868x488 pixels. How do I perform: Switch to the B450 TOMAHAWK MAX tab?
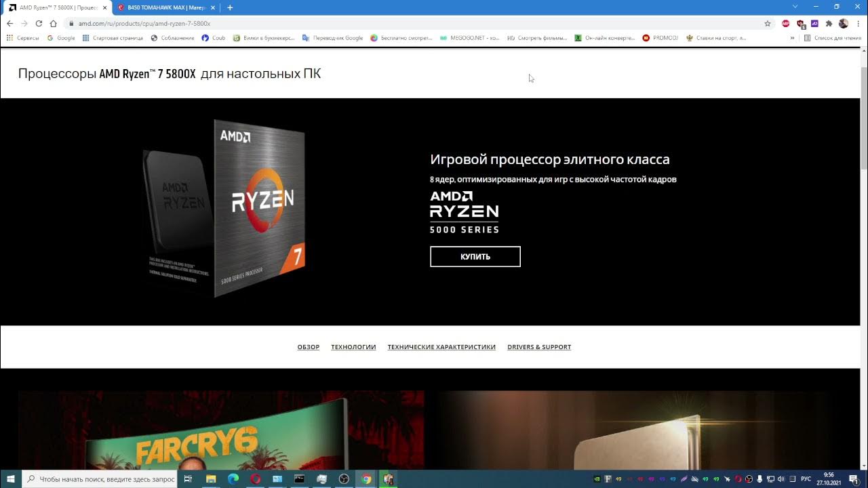pyautogui.click(x=166, y=7)
